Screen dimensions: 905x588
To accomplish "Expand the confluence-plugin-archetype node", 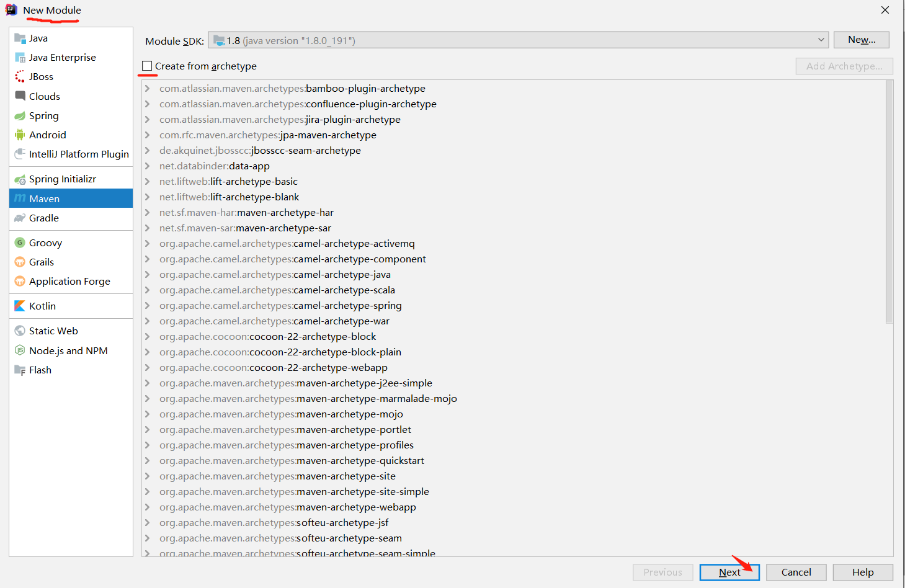I will (x=148, y=104).
